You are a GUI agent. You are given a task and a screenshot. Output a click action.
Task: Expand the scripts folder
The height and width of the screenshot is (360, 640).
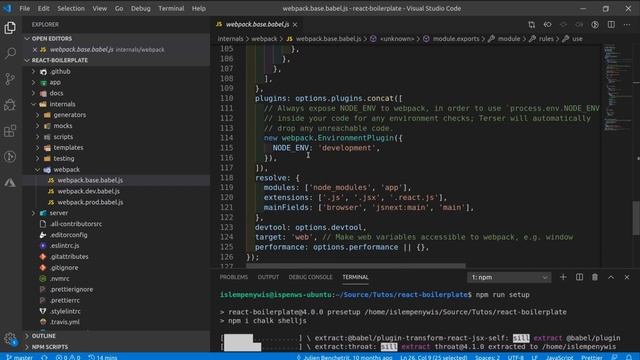click(x=116, y=137)
